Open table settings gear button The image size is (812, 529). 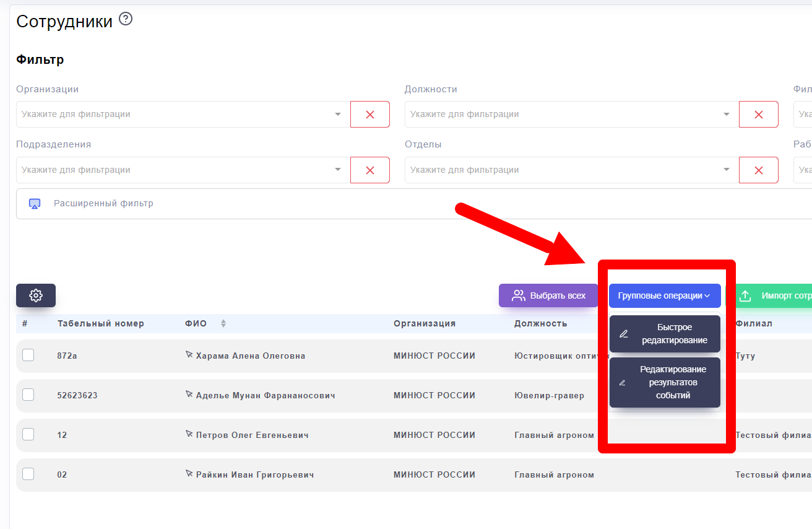point(36,295)
